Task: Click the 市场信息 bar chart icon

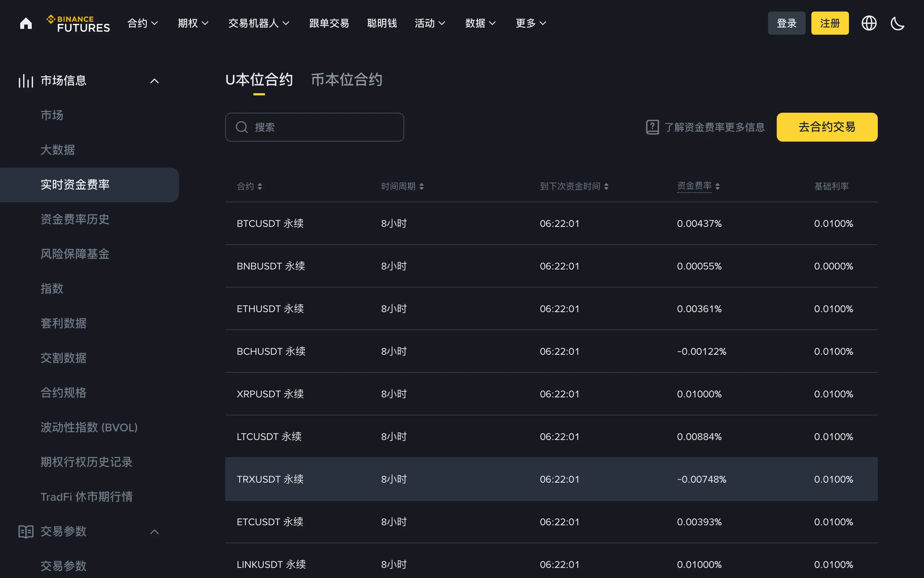Action: click(26, 81)
